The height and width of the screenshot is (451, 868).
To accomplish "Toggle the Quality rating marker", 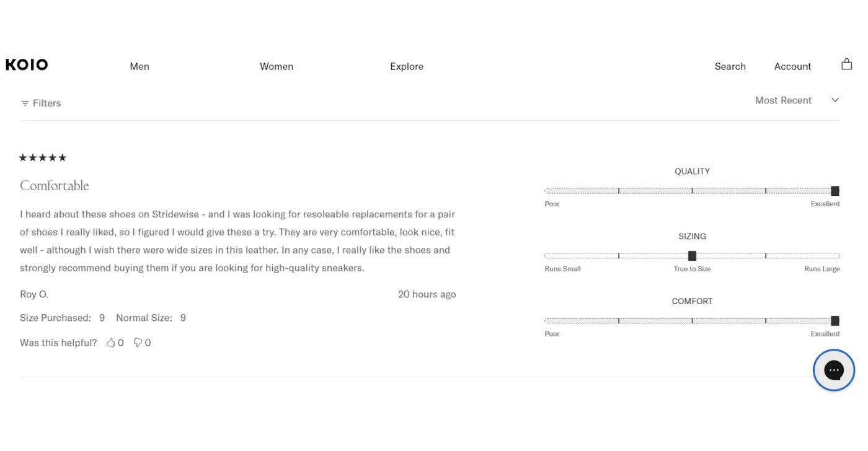I will 835,190.
